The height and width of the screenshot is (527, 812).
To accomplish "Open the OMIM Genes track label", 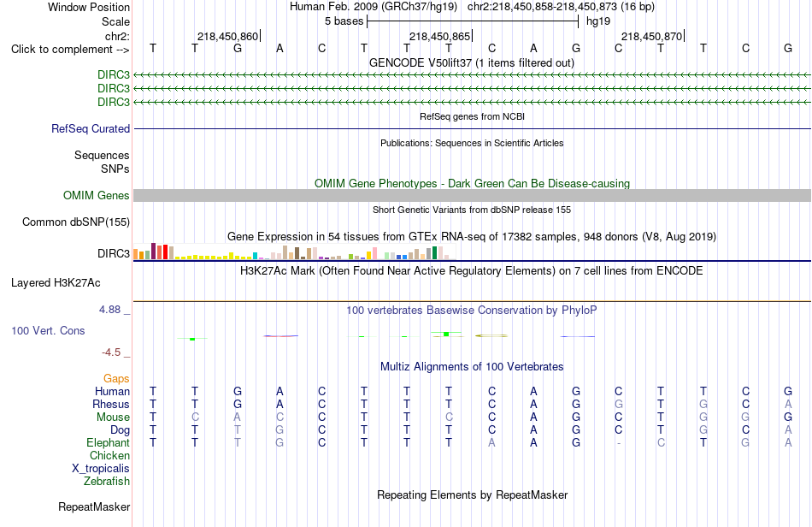I will point(97,195).
